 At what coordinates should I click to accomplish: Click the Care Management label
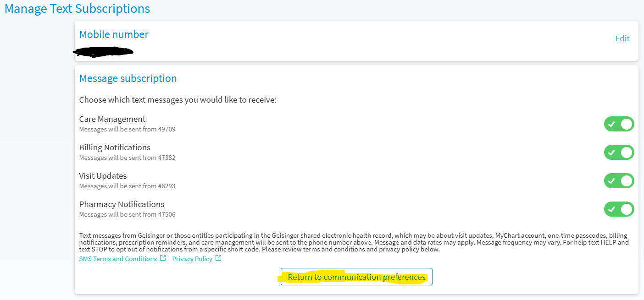click(x=112, y=119)
